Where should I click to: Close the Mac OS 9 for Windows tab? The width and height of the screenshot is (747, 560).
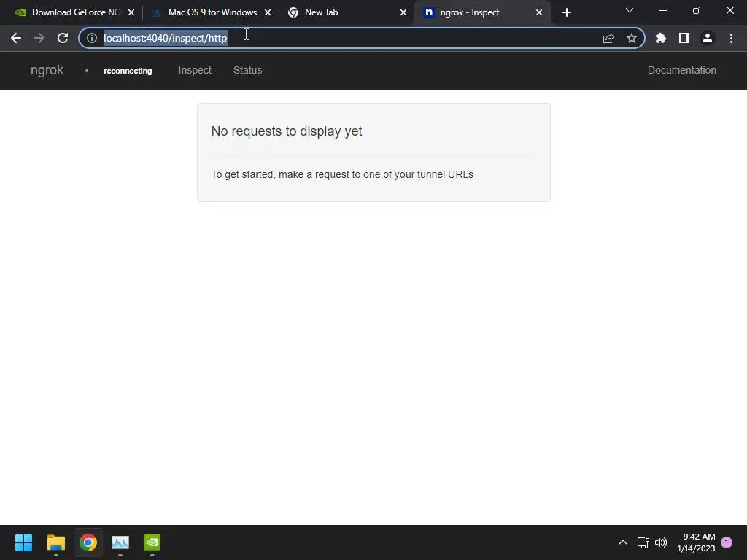click(x=268, y=12)
